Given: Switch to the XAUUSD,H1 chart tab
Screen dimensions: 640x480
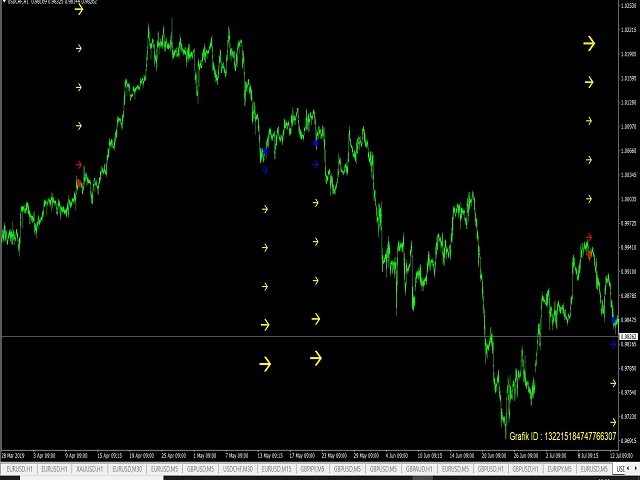Looking at the screenshot, I should 89,469.
